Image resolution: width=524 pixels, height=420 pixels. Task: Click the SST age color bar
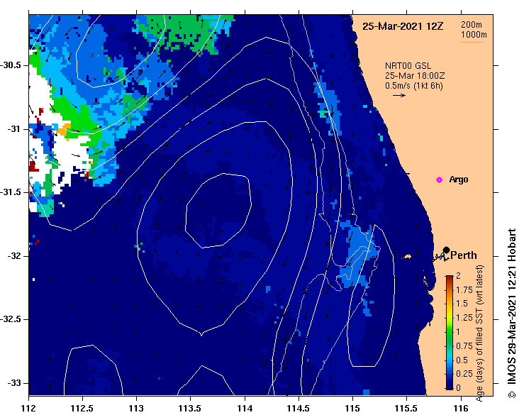pyautogui.click(x=450, y=333)
